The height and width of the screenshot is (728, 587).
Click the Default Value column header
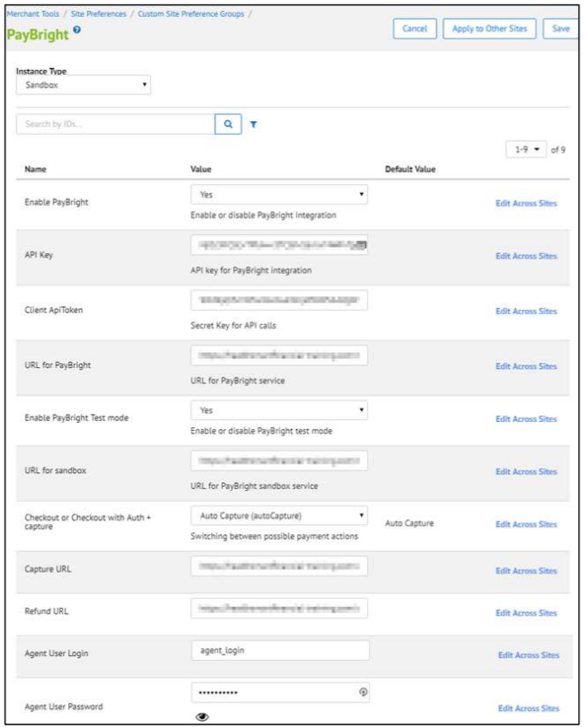click(410, 169)
